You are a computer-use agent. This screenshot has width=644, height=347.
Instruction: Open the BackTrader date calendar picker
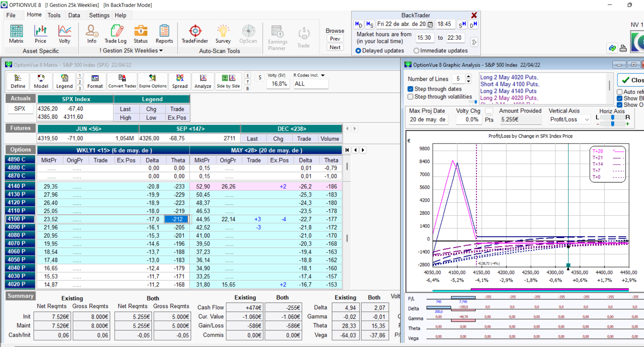[x=430, y=24]
